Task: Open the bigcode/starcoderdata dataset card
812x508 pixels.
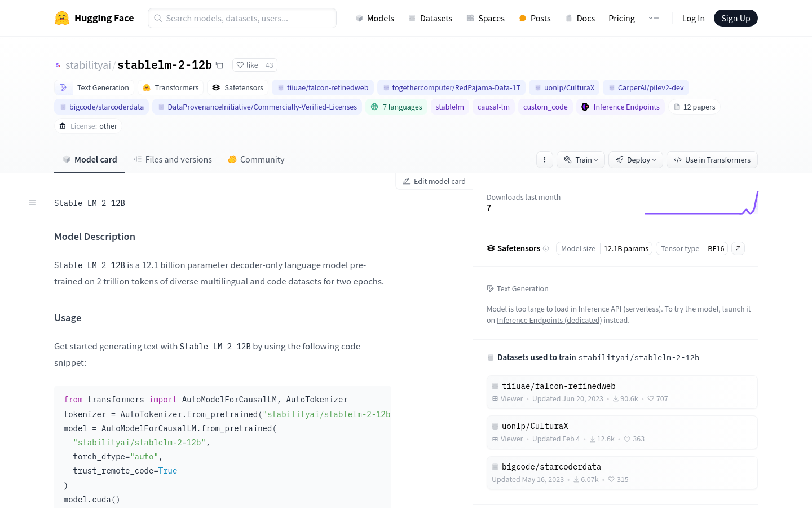Action: [x=622, y=472]
